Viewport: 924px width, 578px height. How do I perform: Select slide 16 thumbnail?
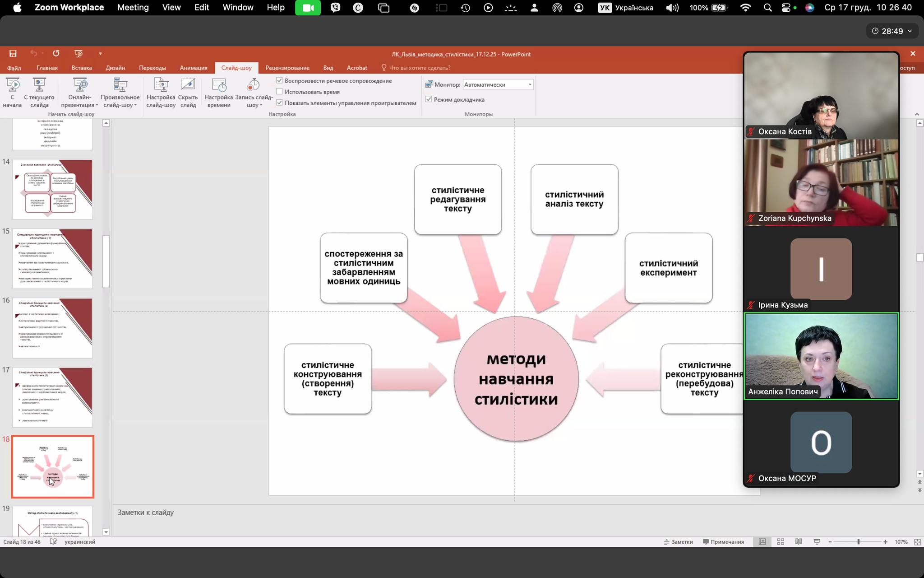[x=52, y=328]
